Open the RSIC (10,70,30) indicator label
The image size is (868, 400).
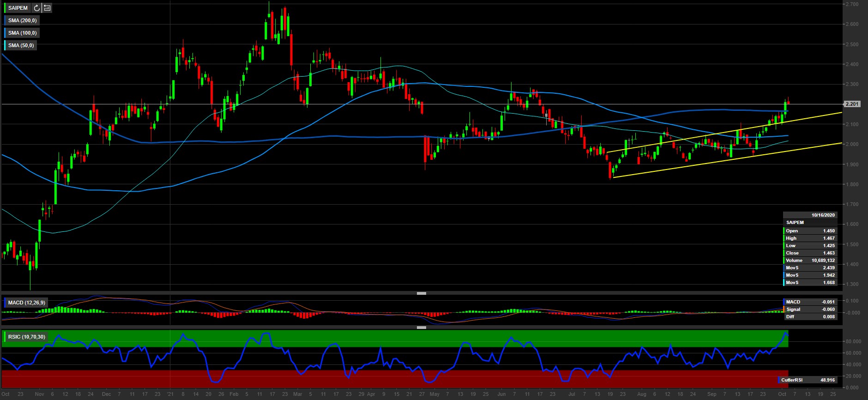pos(26,337)
